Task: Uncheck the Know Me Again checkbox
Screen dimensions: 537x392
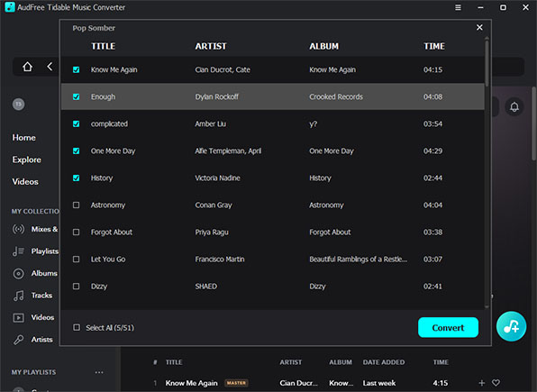Action: click(x=76, y=69)
